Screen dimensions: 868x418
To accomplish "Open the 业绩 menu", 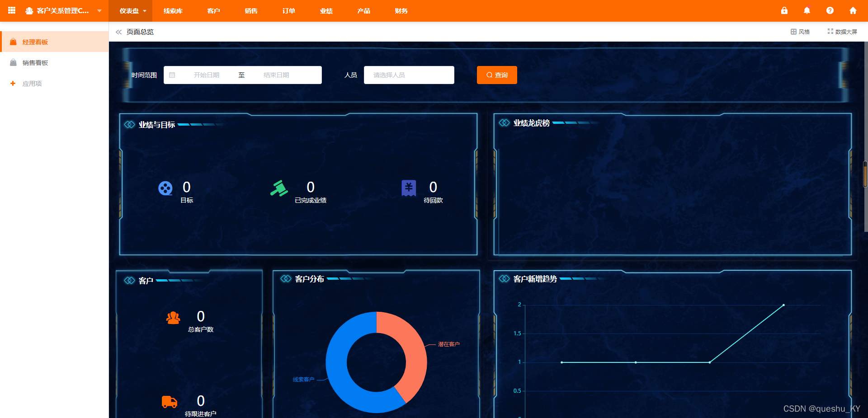I will (326, 11).
